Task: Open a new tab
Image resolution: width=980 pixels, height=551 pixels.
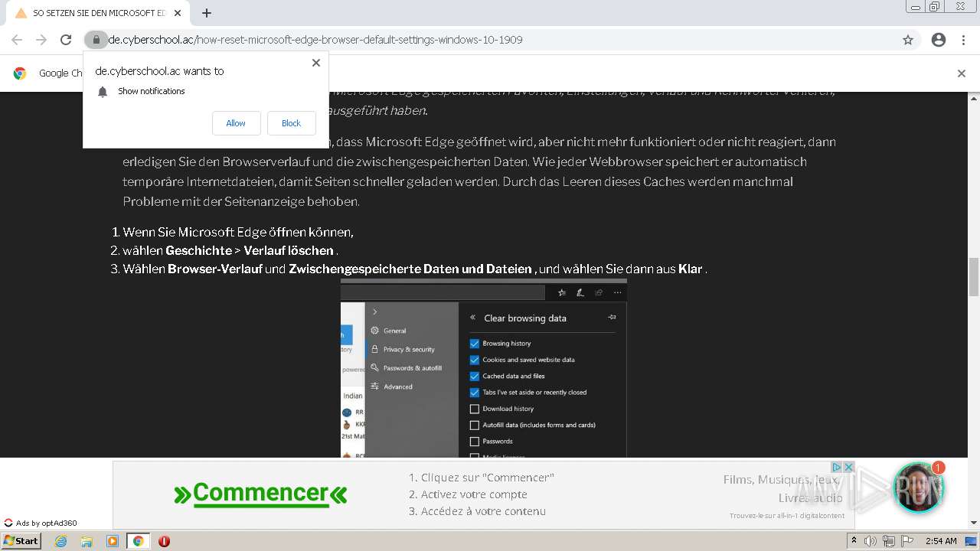Action: (x=207, y=13)
